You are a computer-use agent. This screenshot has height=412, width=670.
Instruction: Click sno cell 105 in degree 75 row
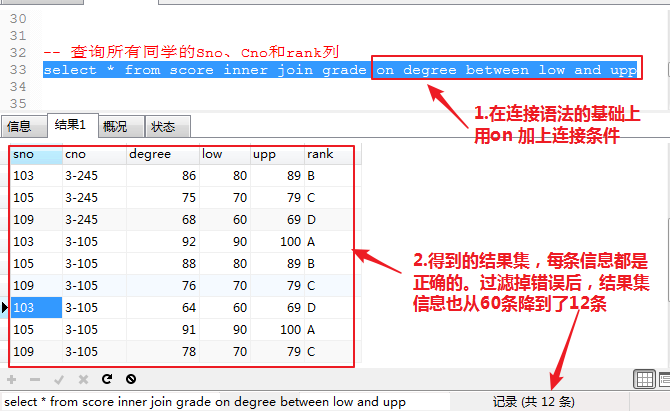36,198
